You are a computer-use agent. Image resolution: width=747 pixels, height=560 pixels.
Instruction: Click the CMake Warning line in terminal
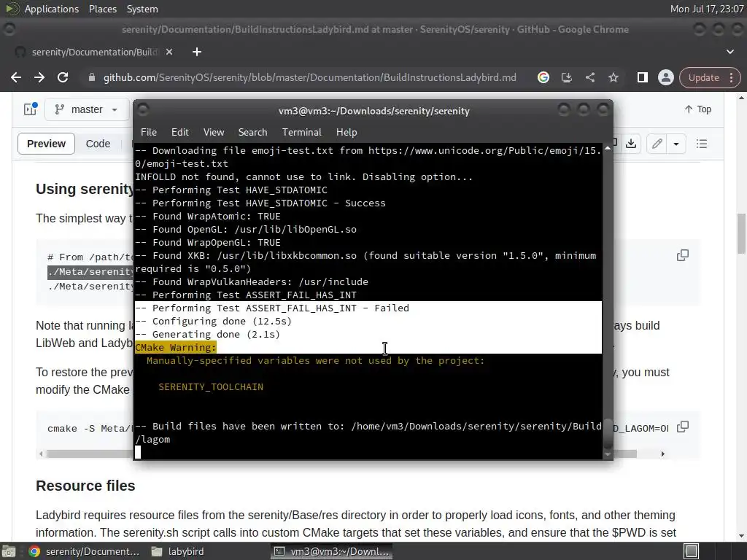click(175, 348)
